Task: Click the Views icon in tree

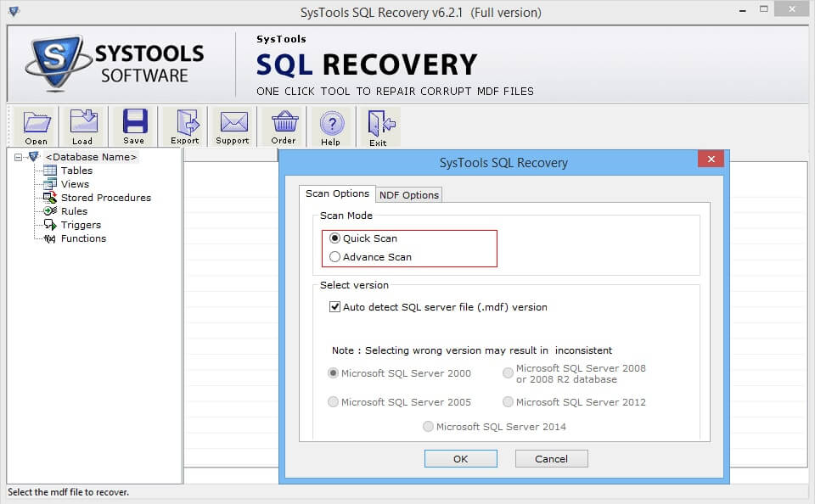Action: click(50, 184)
